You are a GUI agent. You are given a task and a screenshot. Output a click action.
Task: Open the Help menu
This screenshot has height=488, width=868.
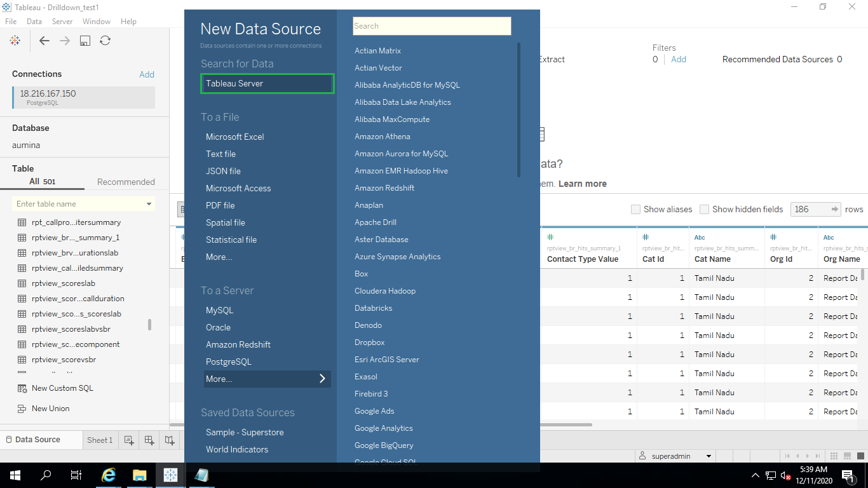click(x=128, y=22)
